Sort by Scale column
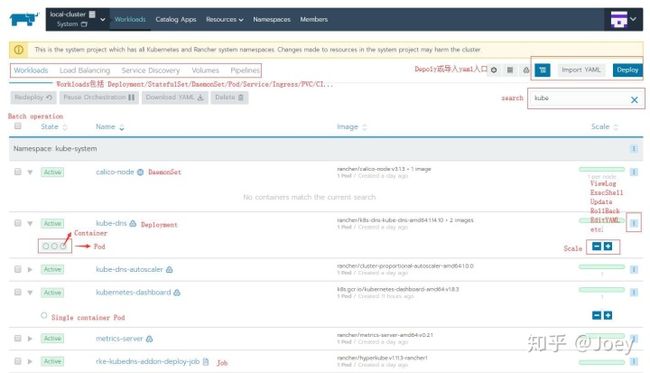 pyautogui.click(x=604, y=127)
